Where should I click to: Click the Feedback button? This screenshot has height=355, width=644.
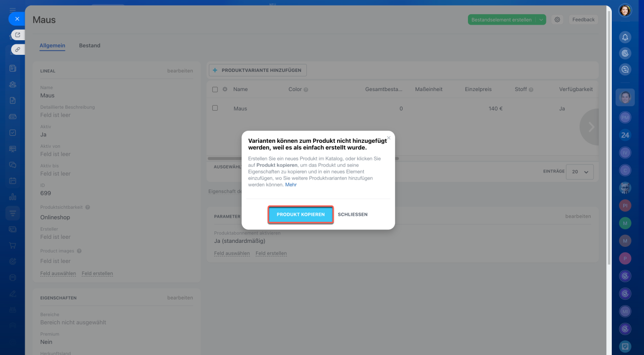[584, 20]
